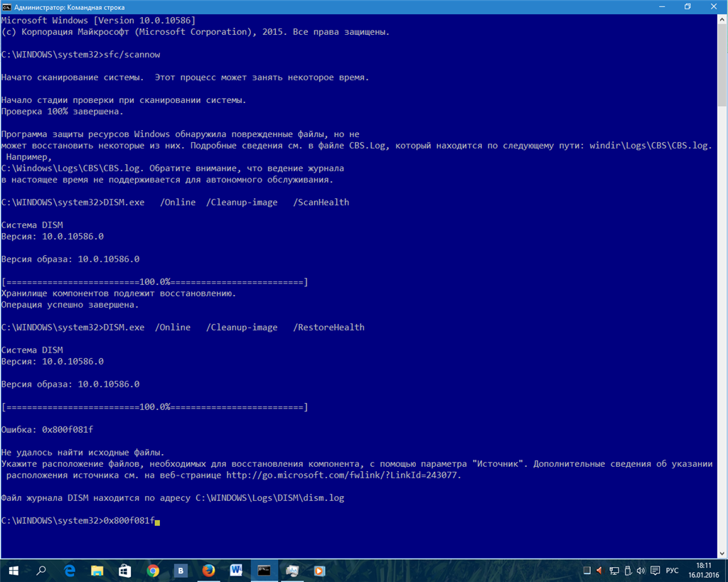The height and width of the screenshot is (582, 728).
Task: Click the scrollbar down arrow
Action: click(722, 553)
